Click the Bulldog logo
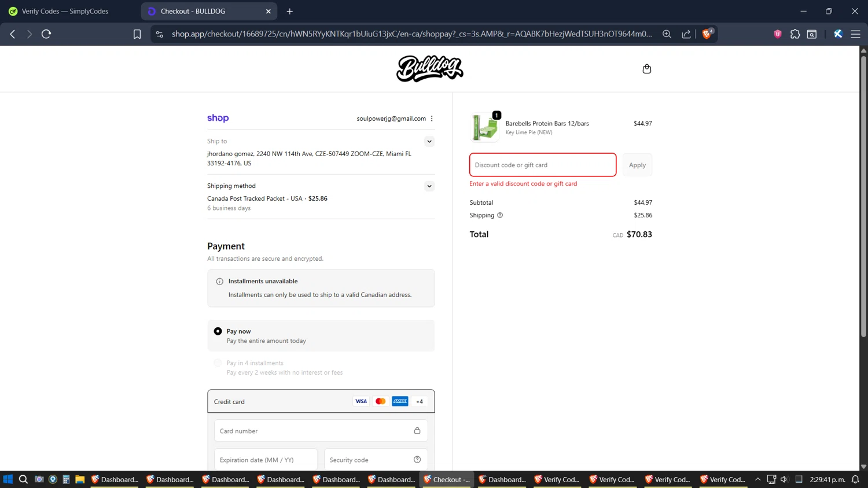Screen dimensions: 868x488 (430, 69)
